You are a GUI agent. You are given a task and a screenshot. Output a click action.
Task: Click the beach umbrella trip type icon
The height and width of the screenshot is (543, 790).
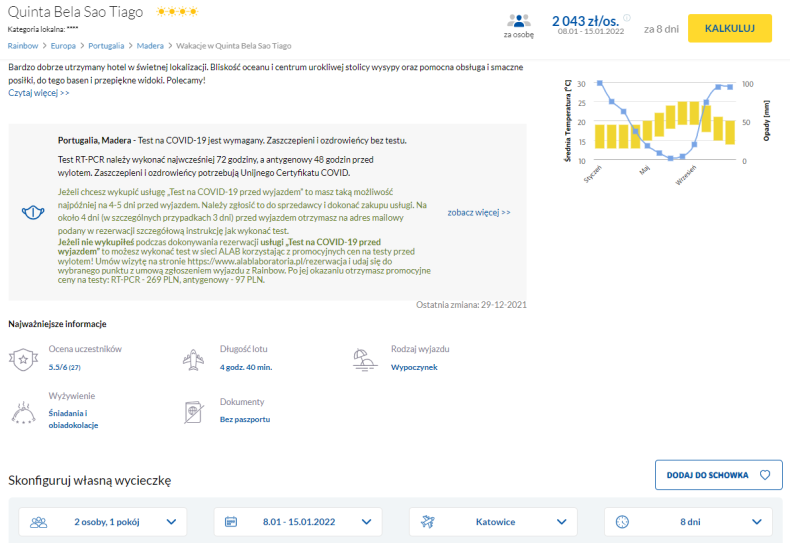(365, 360)
